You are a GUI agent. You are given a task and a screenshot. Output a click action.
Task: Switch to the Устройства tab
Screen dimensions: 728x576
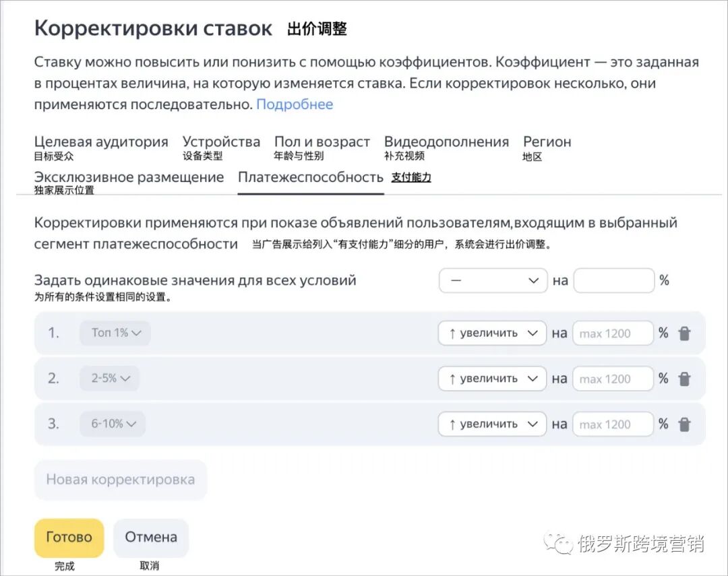[222, 141]
